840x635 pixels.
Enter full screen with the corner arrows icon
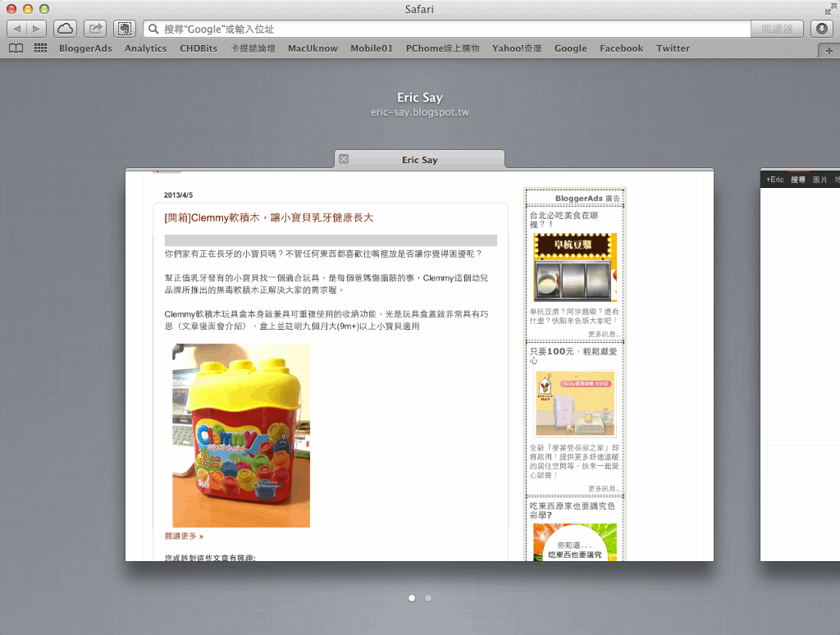pos(830,8)
